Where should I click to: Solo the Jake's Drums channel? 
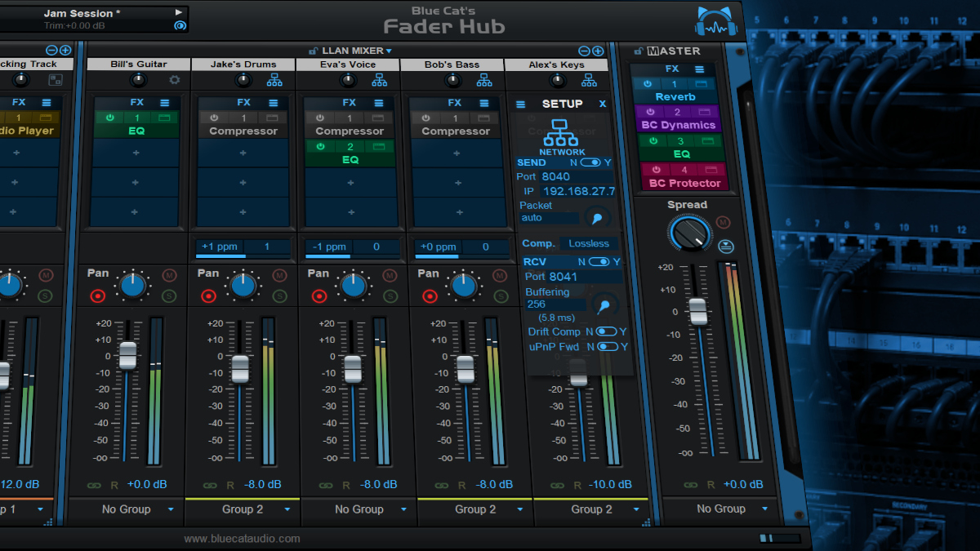pos(279,295)
